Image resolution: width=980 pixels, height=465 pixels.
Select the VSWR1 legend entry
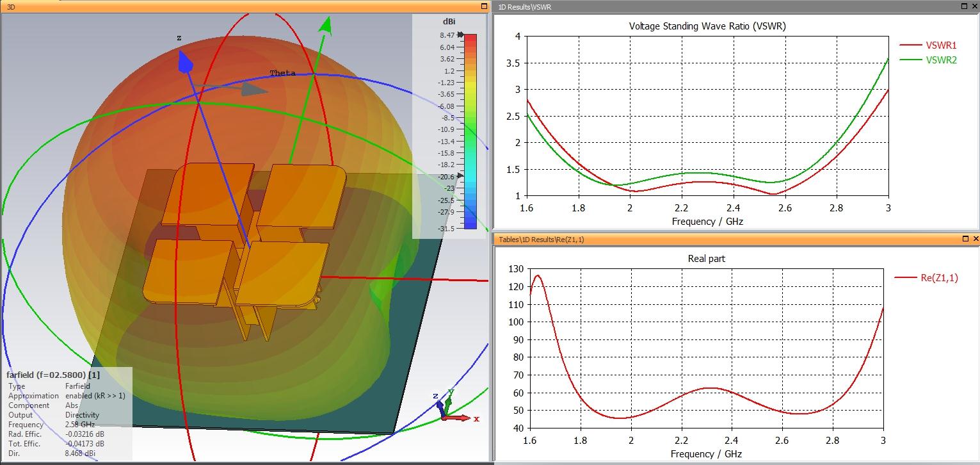tap(928, 45)
